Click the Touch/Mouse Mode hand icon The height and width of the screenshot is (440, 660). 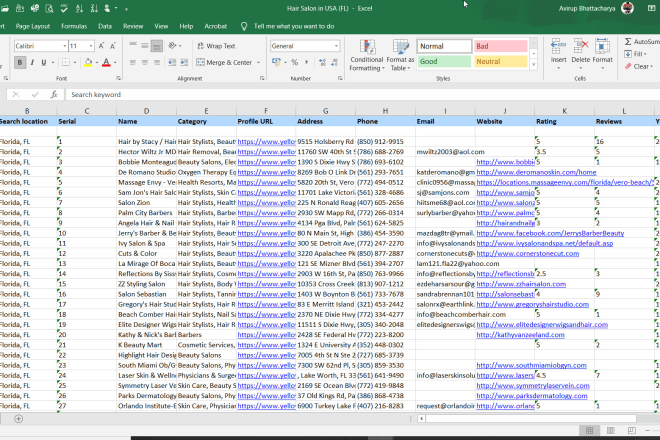click(108, 8)
